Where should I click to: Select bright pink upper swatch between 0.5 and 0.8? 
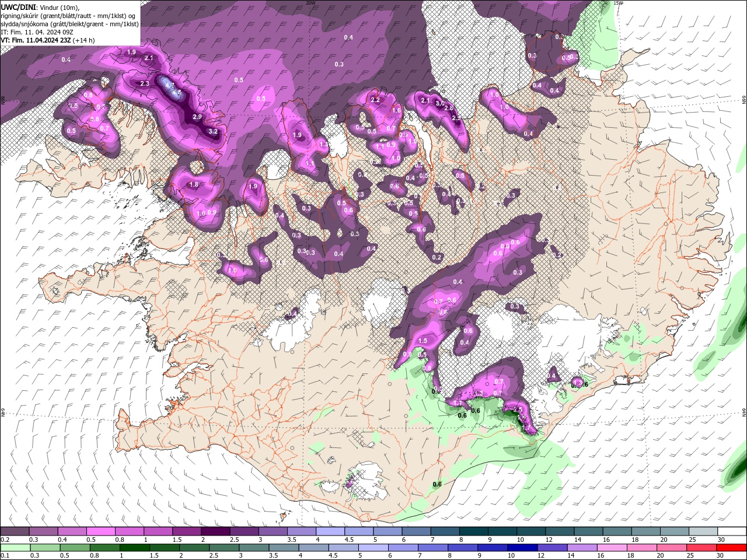[100, 531]
